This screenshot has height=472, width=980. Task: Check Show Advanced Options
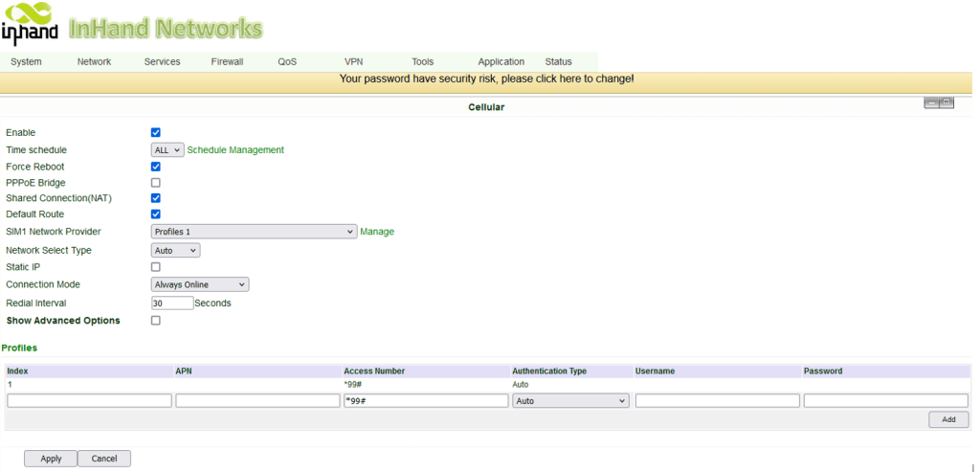(x=156, y=321)
